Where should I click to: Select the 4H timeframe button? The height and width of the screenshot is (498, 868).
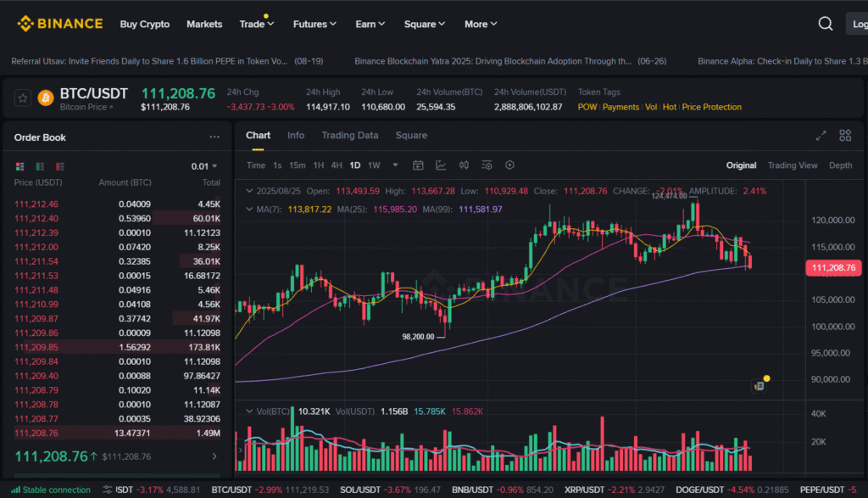[x=337, y=165]
